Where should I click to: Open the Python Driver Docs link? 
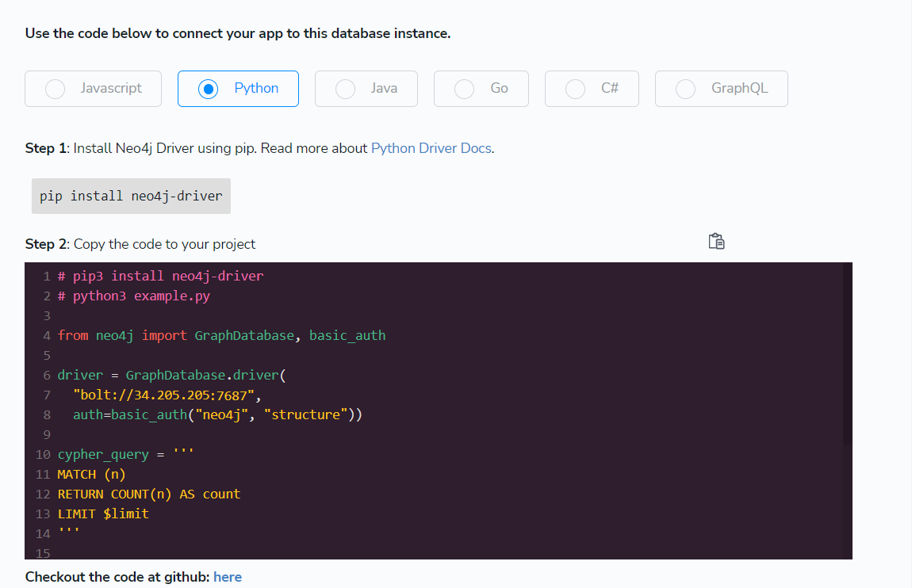(431, 148)
